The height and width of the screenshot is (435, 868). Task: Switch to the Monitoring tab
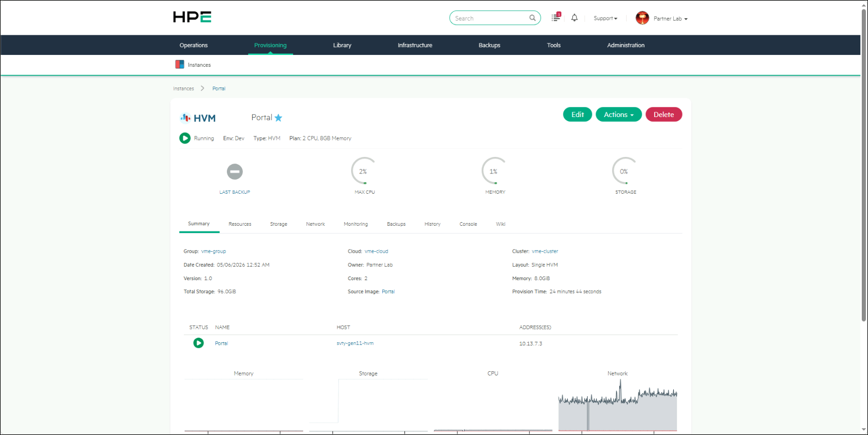[x=356, y=224]
